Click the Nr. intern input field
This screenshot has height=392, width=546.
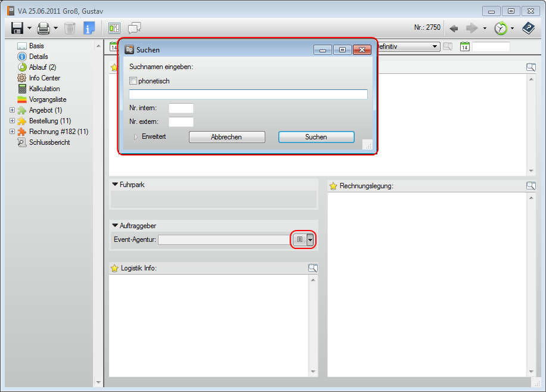click(x=181, y=108)
